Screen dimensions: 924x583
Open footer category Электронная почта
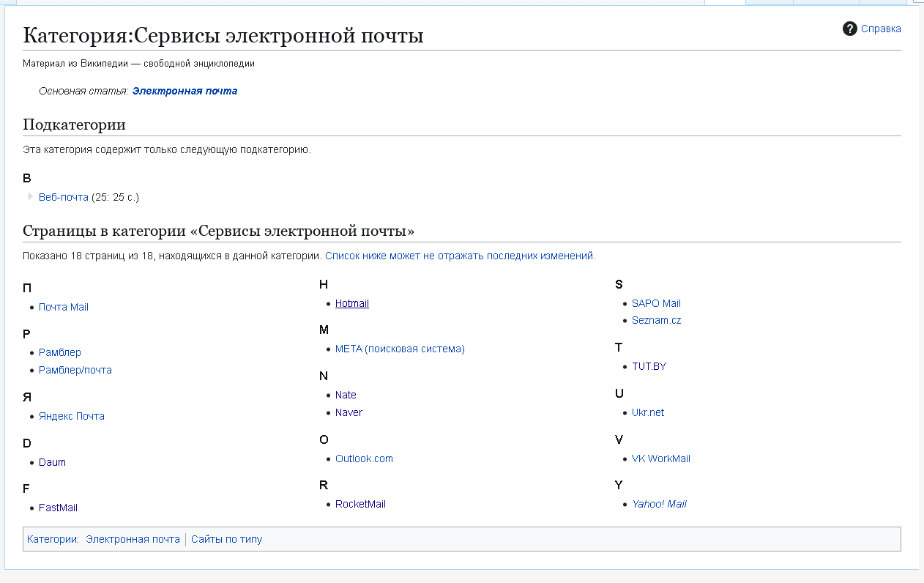point(133,539)
